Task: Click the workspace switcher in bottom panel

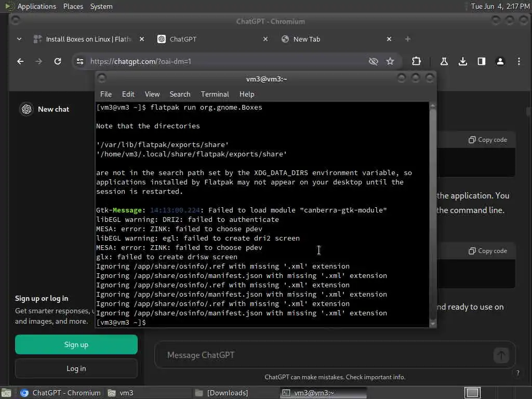Action: coord(472,393)
